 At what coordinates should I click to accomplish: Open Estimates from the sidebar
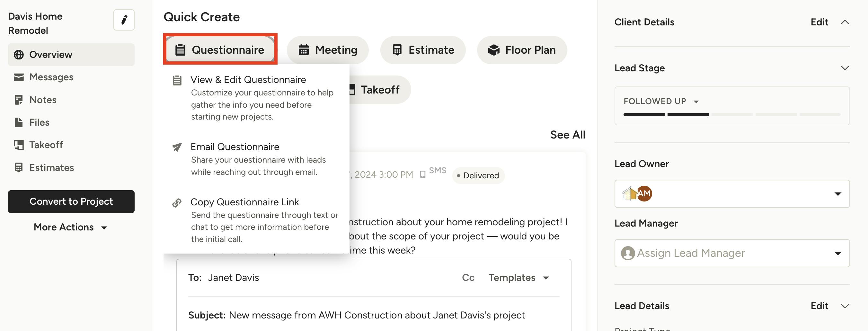coord(51,167)
